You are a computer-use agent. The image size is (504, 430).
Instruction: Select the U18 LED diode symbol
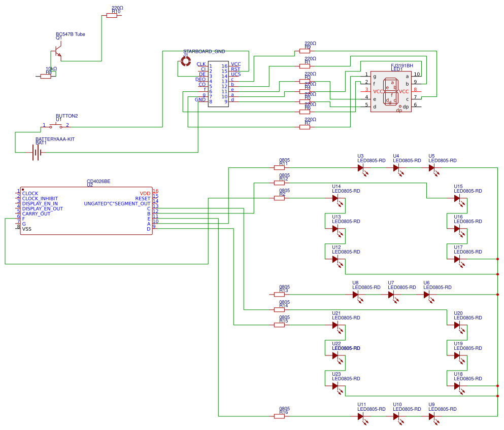tap(458, 387)
